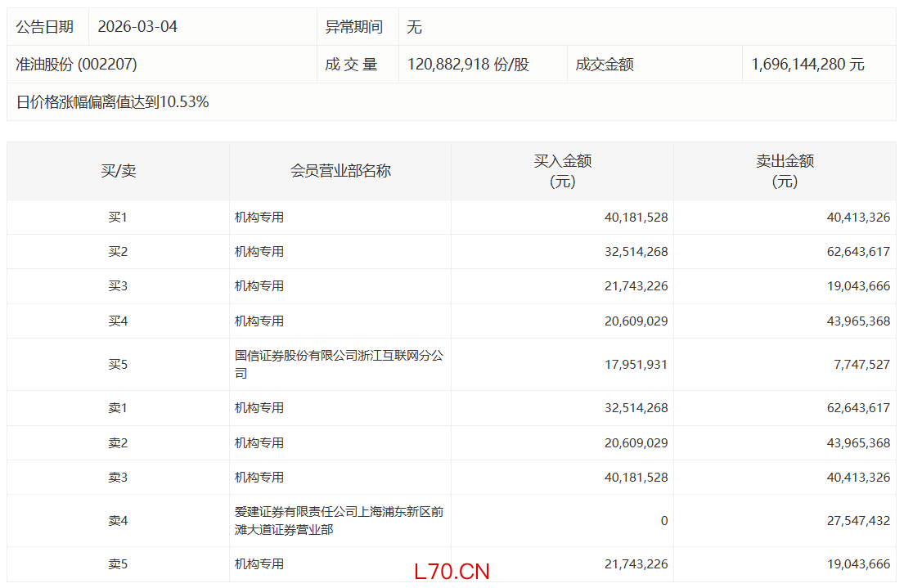Click the zero buy amount in 卖4 row

(663, 521)
